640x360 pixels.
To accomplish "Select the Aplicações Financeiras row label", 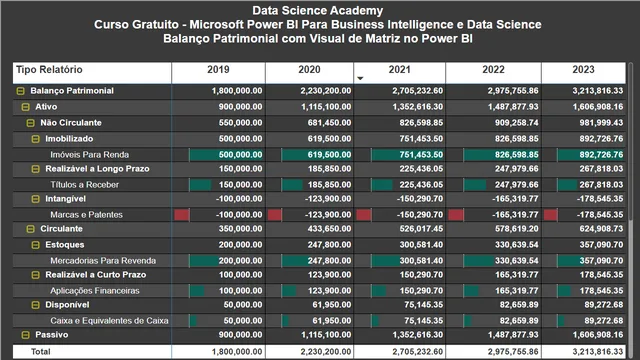I will tap(95, 291).
